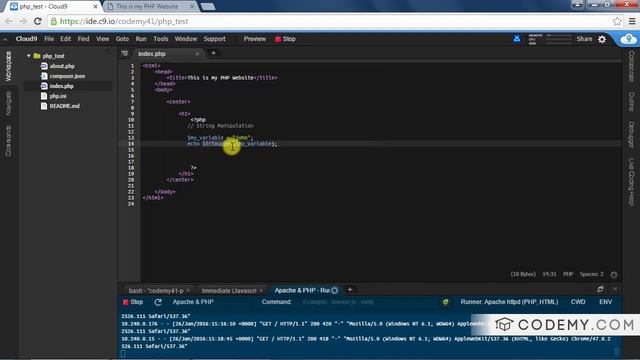Viewport: 640px width, 360px height.
Task: Stop the Apache runner in console
Action: point(133,302)
